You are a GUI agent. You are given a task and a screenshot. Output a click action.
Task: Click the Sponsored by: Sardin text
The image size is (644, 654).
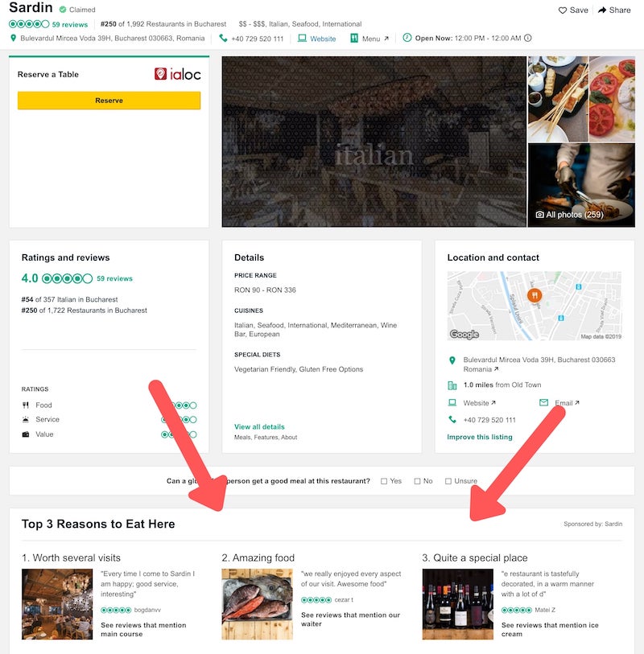tap(592, 524)
